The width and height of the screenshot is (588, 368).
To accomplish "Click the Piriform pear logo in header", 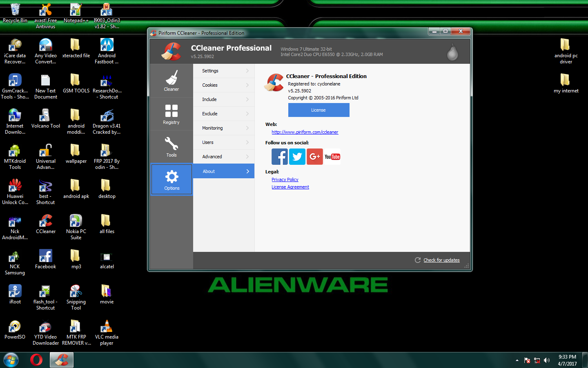I will tap(452, 52).
